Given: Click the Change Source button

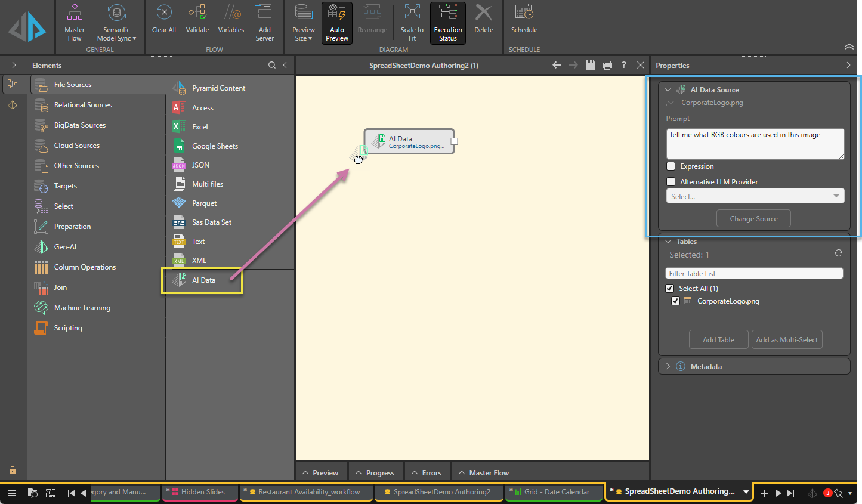Looking at the screenshot, I should point(753,219).
